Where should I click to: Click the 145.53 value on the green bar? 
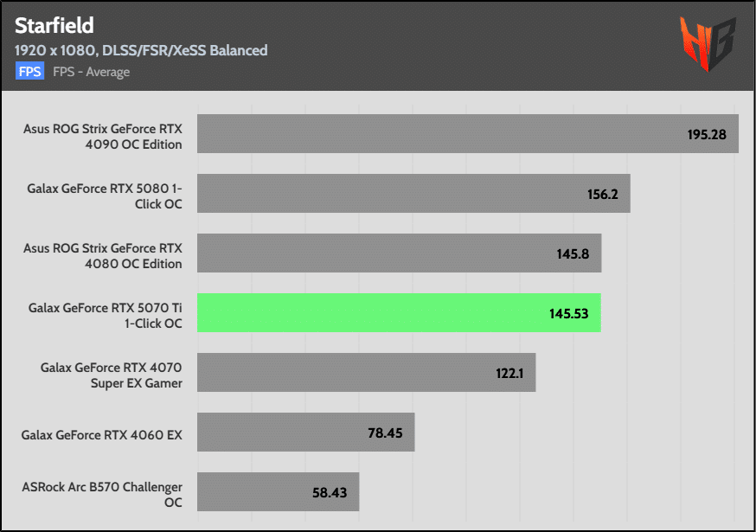(569, 314)
